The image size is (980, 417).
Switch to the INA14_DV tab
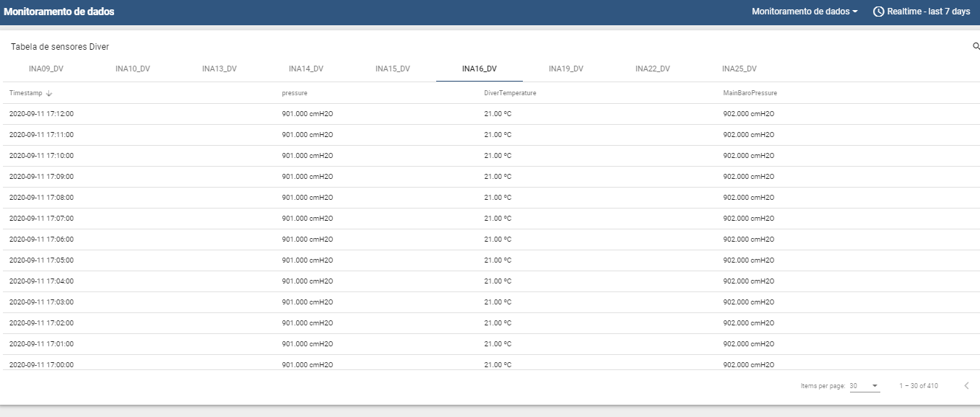click(x=306, y=69)
